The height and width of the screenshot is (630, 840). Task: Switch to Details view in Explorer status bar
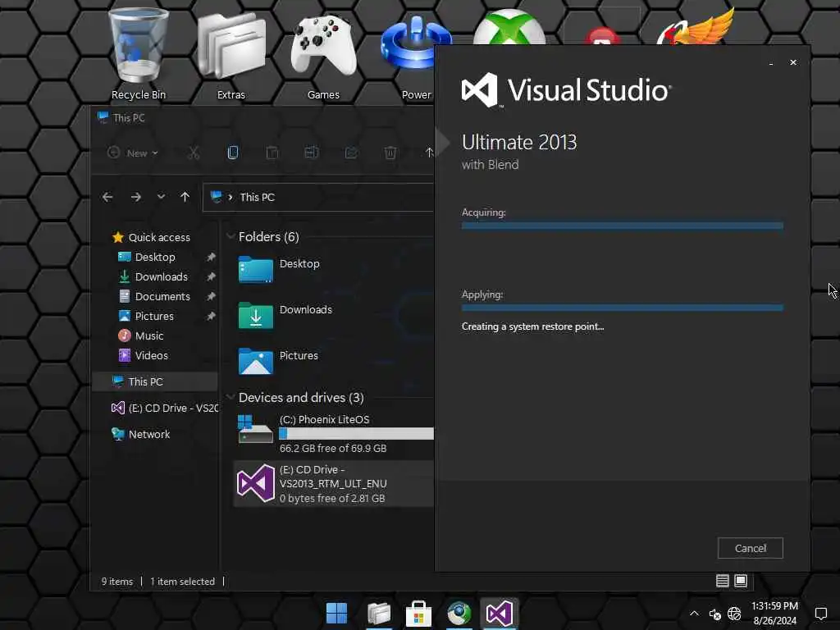pos(722,581)
